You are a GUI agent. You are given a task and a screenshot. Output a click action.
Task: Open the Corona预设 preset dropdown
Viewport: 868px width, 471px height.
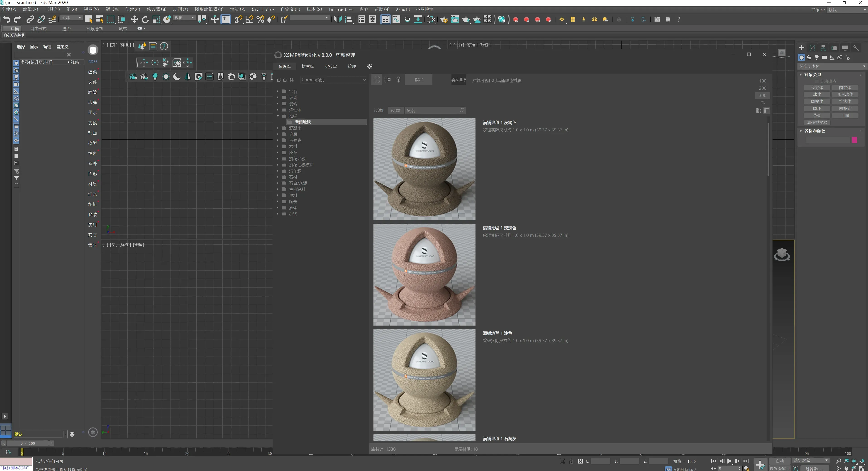click(333, 80)
